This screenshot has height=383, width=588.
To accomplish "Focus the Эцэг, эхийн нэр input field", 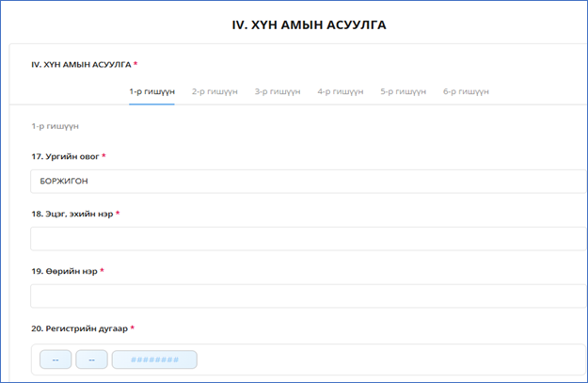I will 308,238.
